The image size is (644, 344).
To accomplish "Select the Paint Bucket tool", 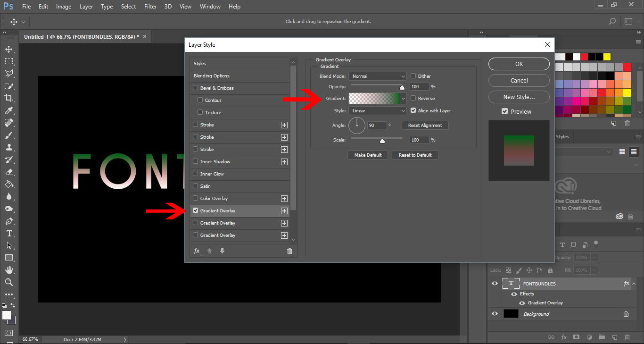I will 9,184.
